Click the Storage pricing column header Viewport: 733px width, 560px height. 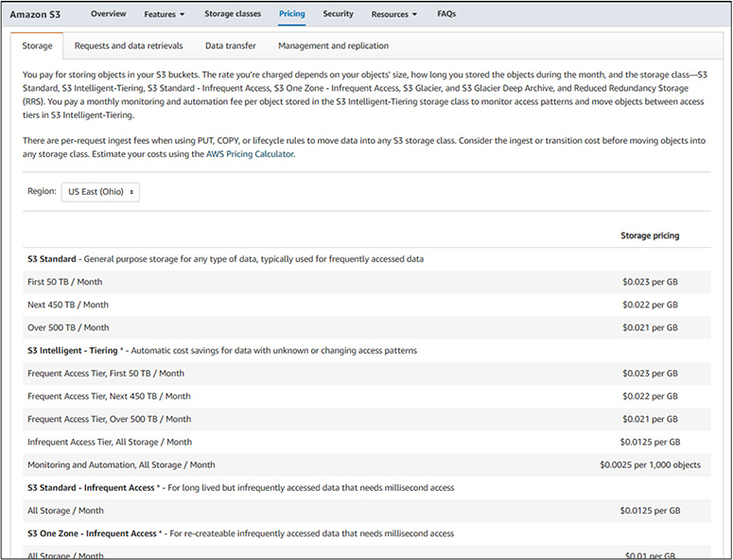point(649,236)
